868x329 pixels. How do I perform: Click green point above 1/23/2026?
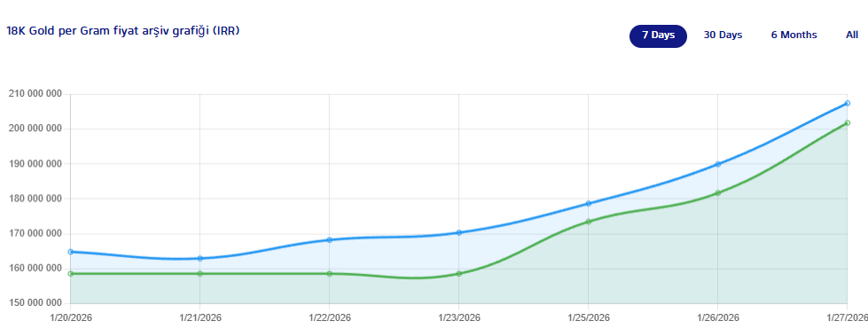(x=459, y=274)
